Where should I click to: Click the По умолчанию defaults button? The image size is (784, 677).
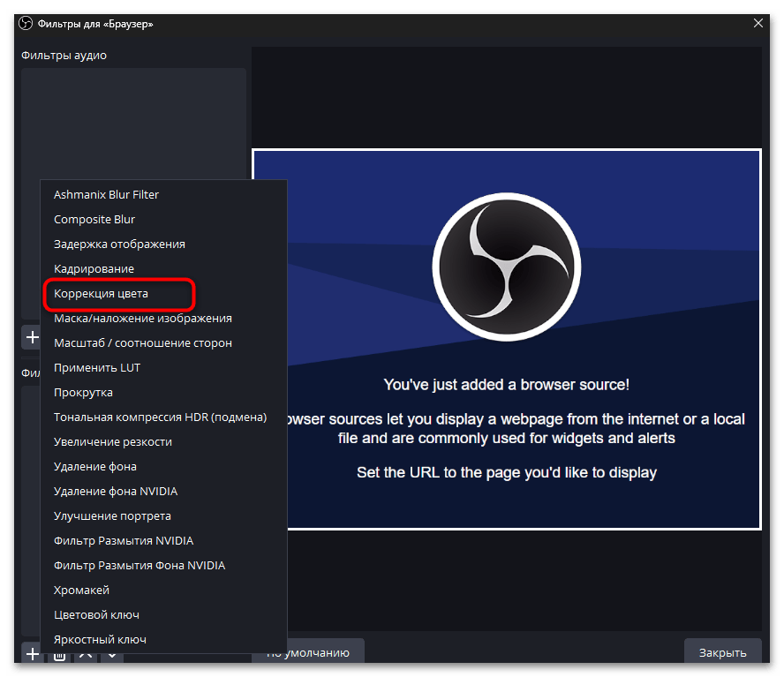[308, 653]
